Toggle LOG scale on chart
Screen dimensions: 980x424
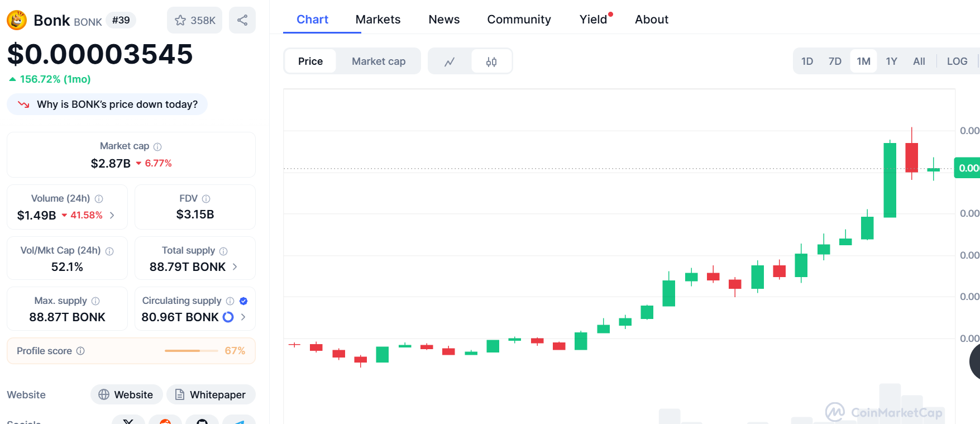point(957,61)
